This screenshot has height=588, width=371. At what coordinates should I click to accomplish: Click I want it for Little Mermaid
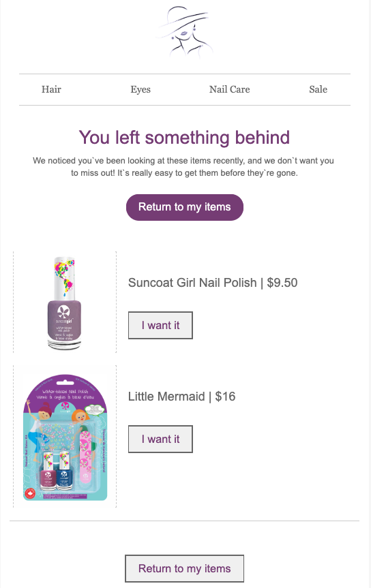(160, 439)
